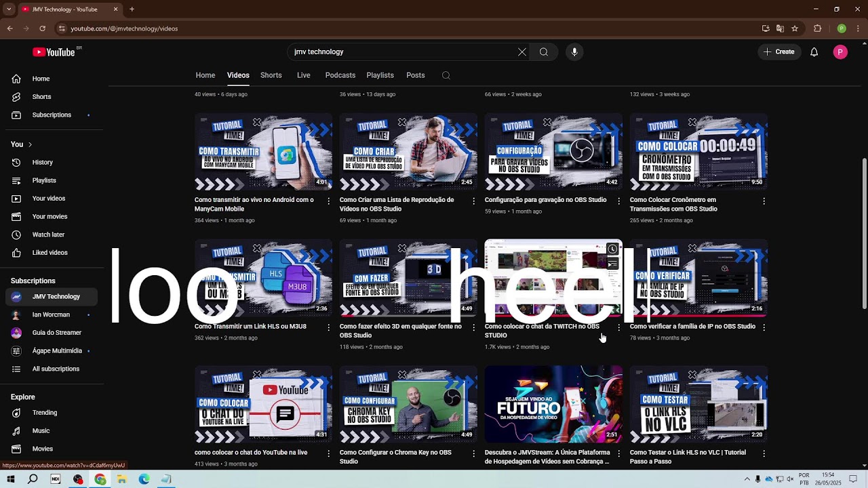The image size is (868, 488).
Task: Open Watch later in sidebar
Action: pos(52,235)
